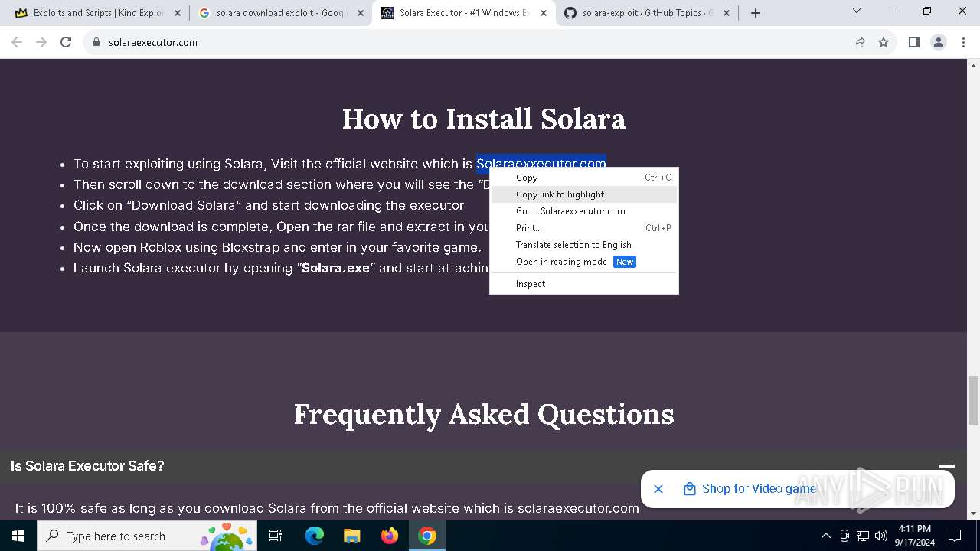Launch Microsoft Edge from the taskbar

[x=315, y=536]
